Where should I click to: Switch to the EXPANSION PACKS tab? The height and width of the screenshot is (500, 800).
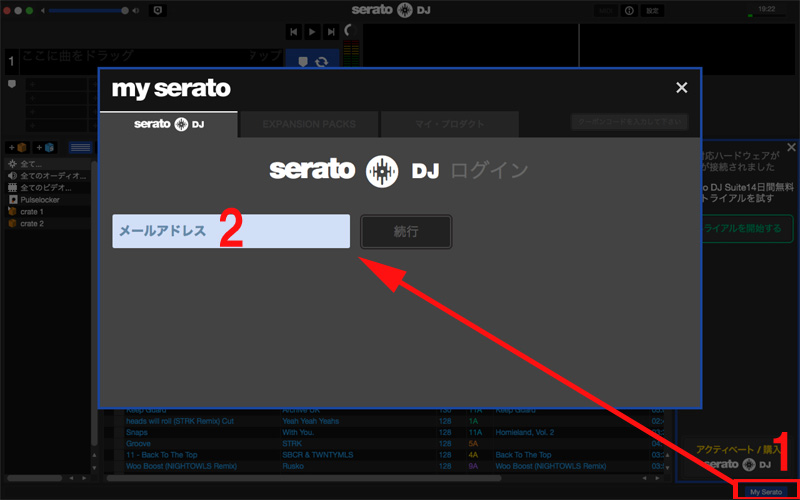[x=308, y=125]
